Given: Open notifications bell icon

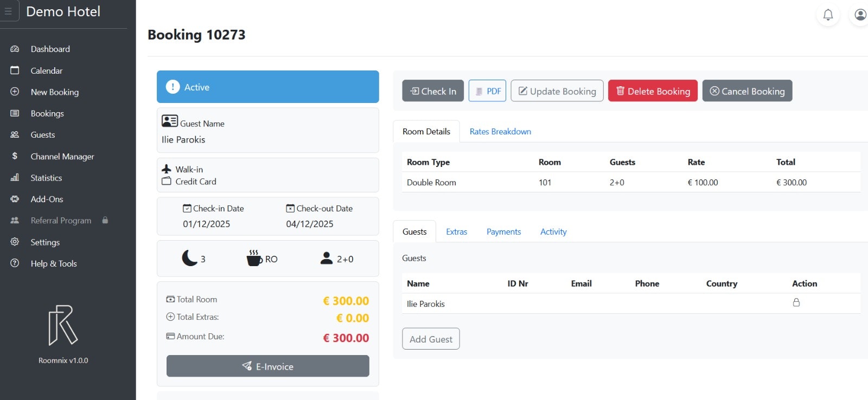Looking at the screenshot, I should [828, 15].
